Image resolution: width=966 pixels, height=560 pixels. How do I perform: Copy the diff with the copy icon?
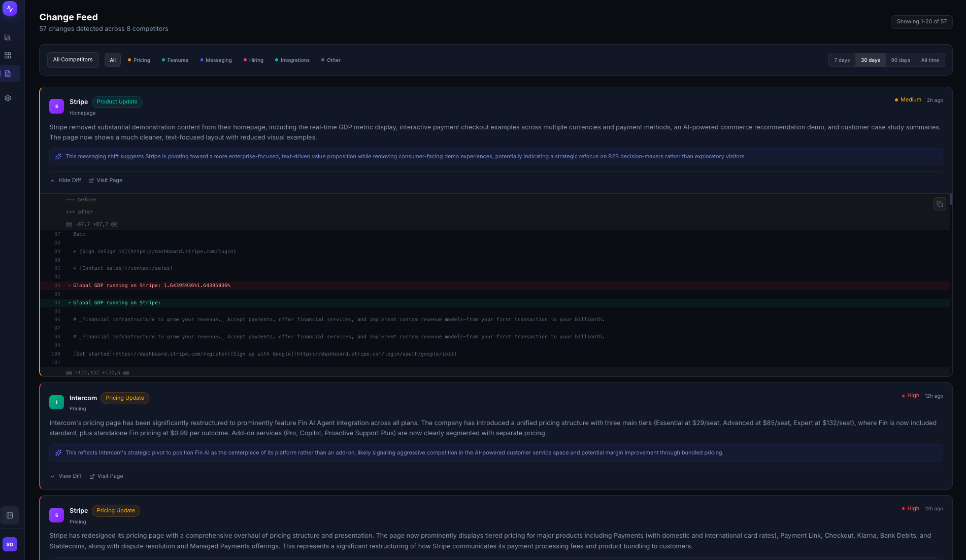[x=940, y=204]
